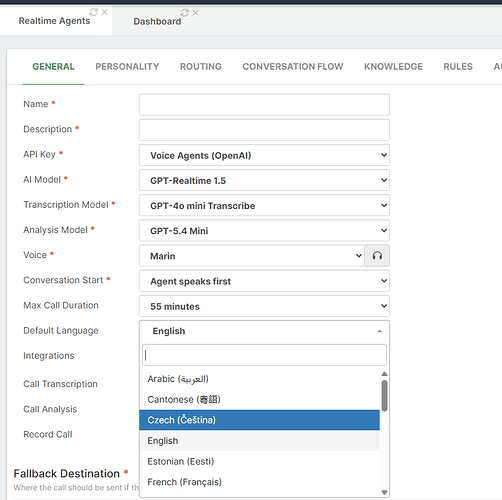
Task: Refresh the Dashboard tab
Action: tap(184, 13)
